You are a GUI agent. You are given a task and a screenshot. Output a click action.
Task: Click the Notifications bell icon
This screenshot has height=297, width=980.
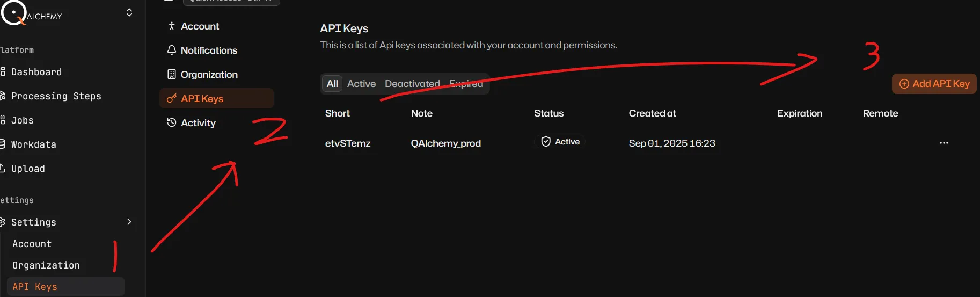click(172, 50)
